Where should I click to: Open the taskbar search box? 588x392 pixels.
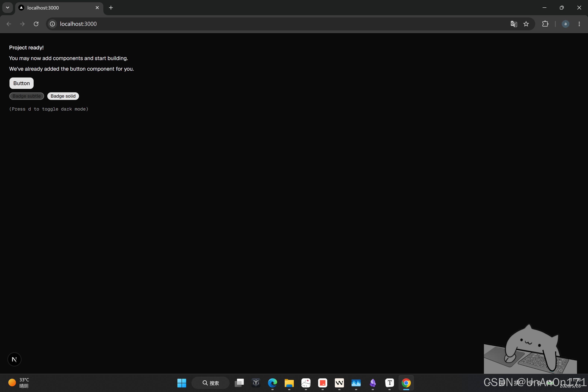[x=210, y=383]
